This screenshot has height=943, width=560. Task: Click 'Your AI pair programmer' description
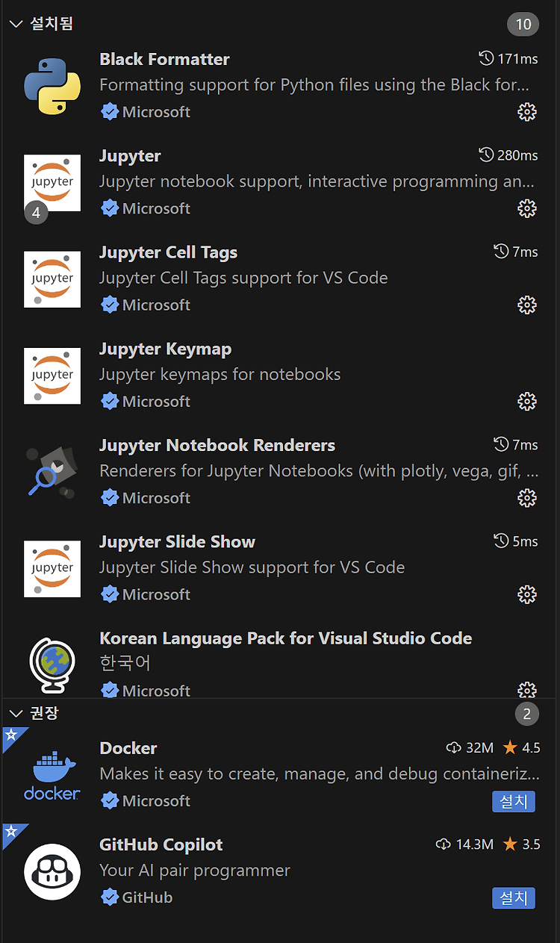point(195,871)
